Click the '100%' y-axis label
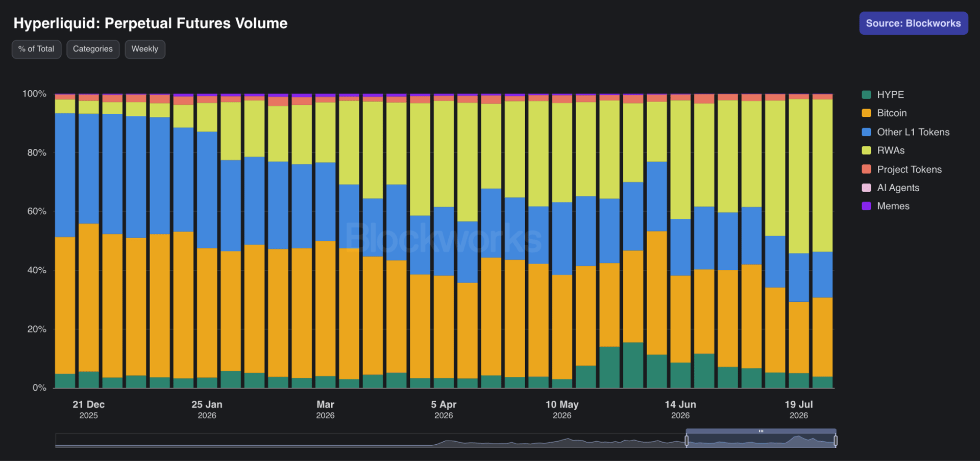Image resolution: width=980 pixels, height=461 pixels. point(34,94)
